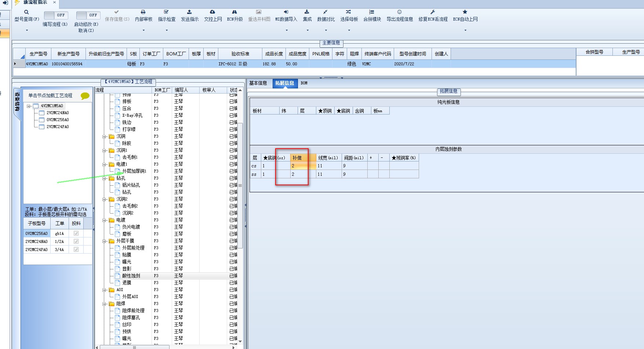Viewport: 644px width, 349px height.
Task: Click the 保存信息 checkmark icon
Action: tap(117, 12)
